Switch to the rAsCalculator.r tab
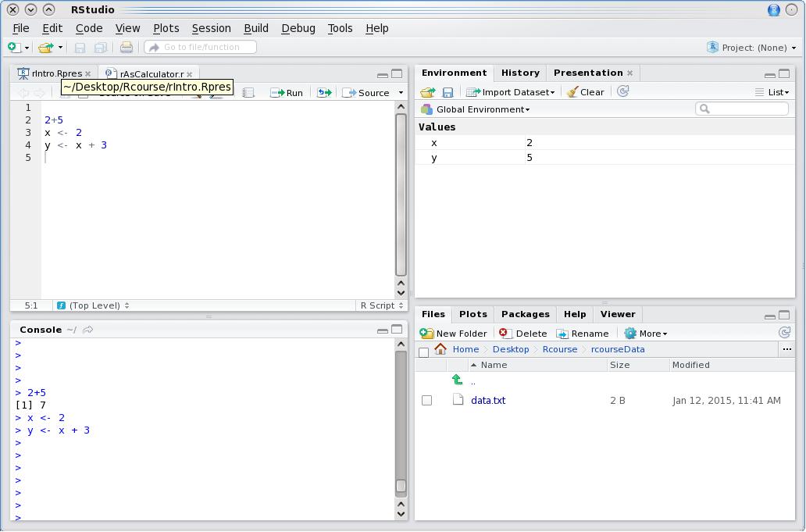Screen dimensions: 806x532 [x=152, y=74]
